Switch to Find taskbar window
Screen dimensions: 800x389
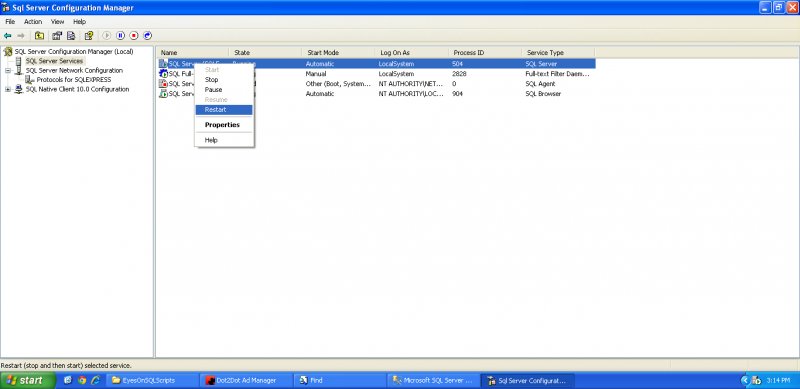[x=341, y=380]
